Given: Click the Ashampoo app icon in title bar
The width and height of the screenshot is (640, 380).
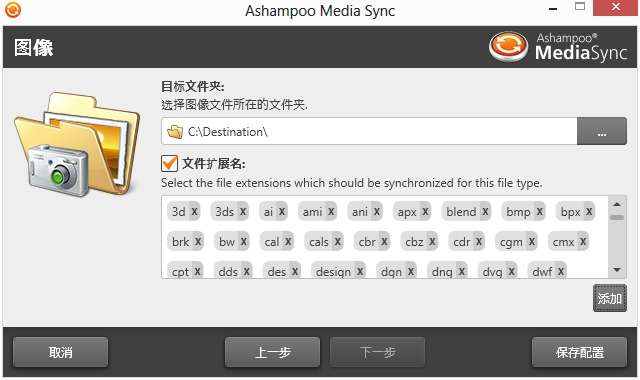Looking at the screenshot, I should [x=13, y=10].
